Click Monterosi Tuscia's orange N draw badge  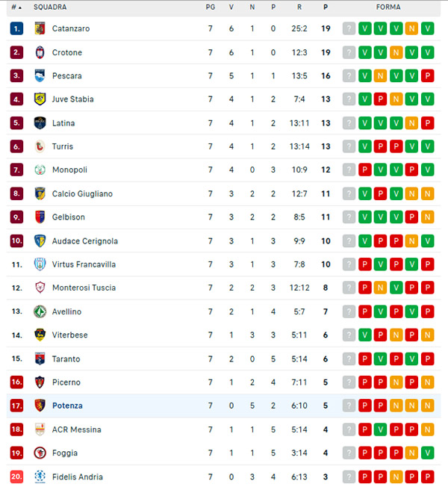tap(381, 288)
